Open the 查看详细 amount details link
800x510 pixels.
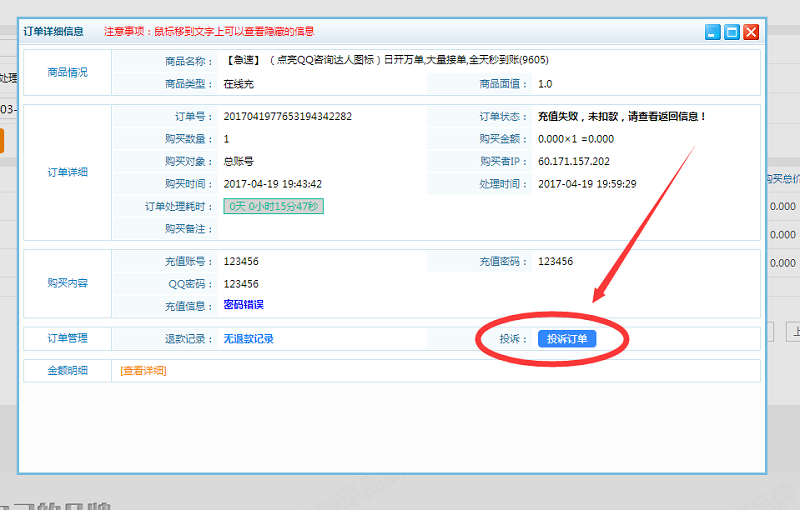[x=143, y=370]
